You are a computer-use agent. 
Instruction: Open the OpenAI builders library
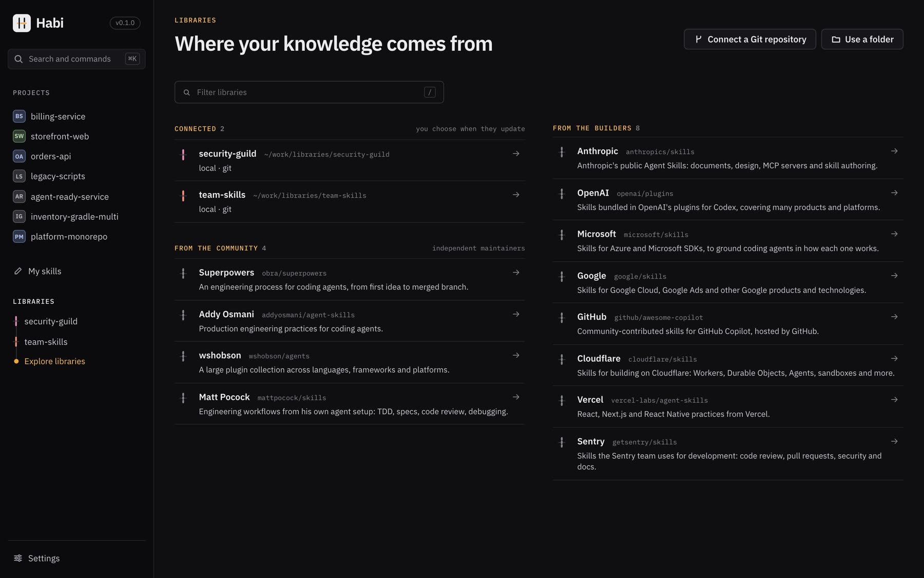(728, 200)
